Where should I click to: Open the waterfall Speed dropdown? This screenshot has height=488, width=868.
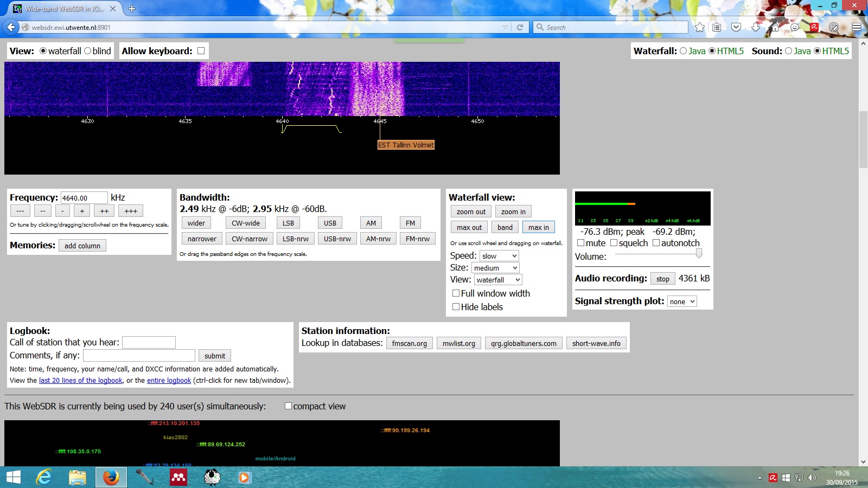[x=499, y=256]
